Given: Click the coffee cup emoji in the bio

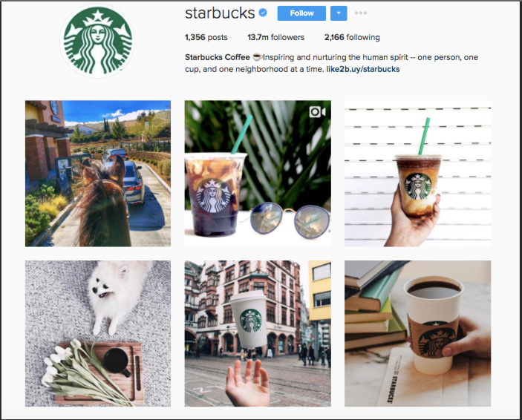Looking at the screenshot, I should 257,57.
